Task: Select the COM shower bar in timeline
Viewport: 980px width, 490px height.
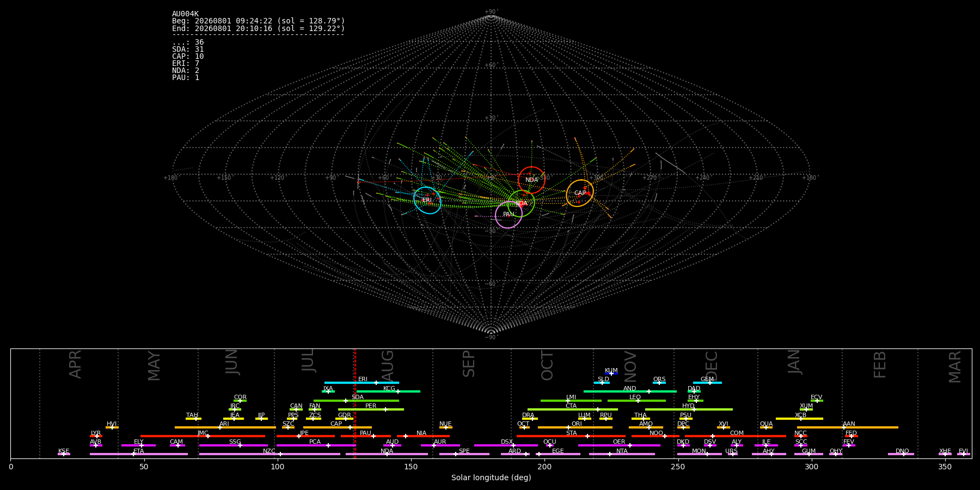Action: click(x=736, y=436)
